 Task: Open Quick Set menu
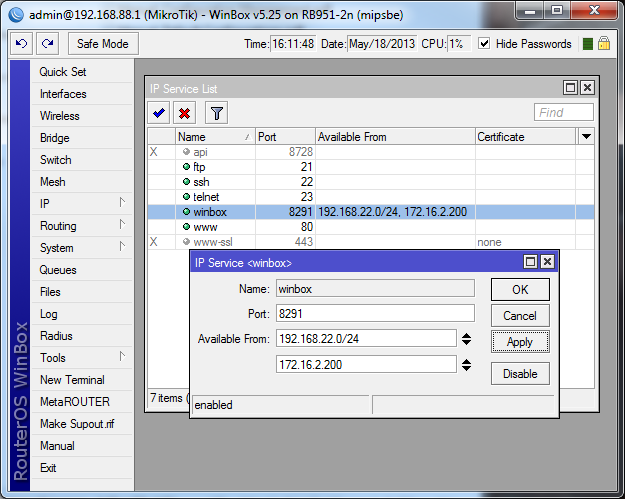(x=82, y=72)
